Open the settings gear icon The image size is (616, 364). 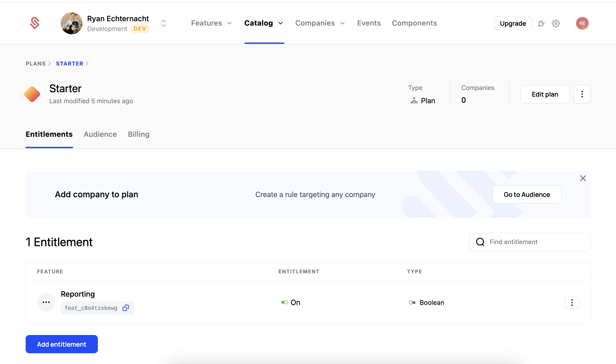[556, 24]
